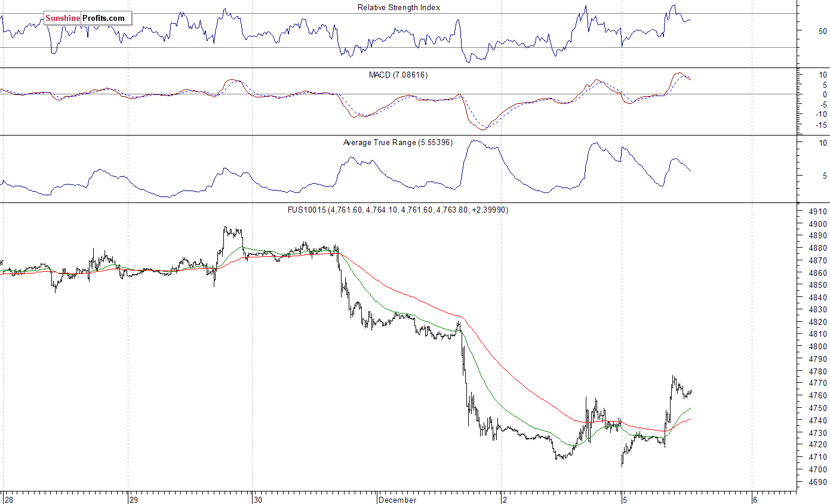
Task: Click the RSI 50 axis label
Action: click(x=822, y=31)
